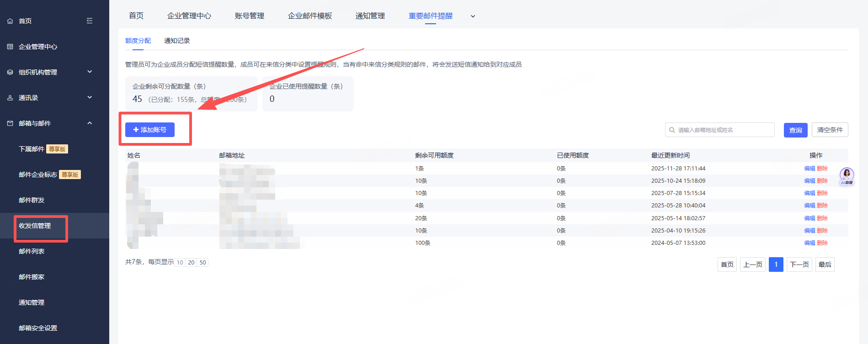The height and width of the screenshot is (344, 868).
Task: Click the 清空条件 button
Action: coord(830,130)
